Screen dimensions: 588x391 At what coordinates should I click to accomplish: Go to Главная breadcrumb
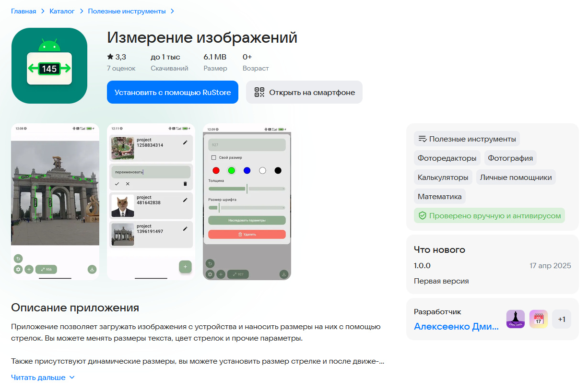click(x=24, y=11)
